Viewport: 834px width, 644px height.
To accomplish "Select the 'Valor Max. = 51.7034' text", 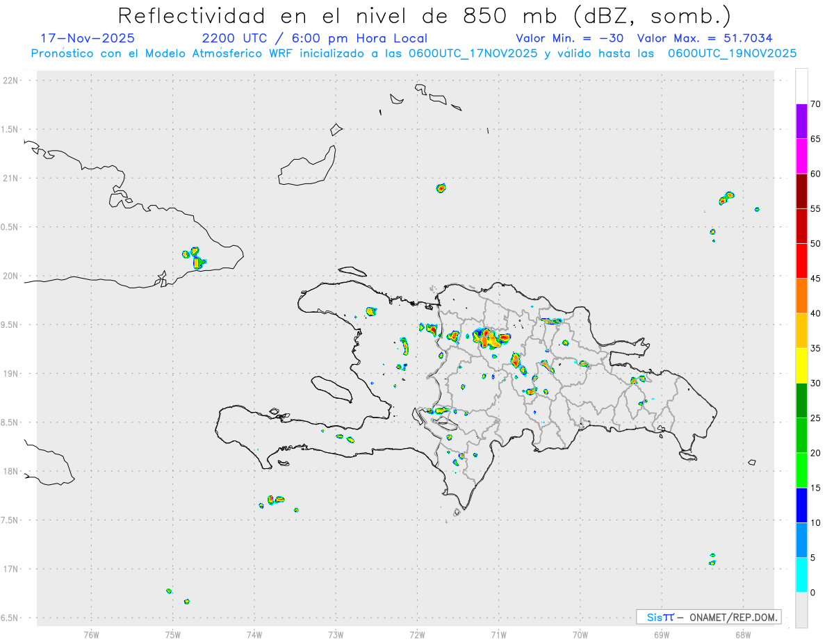I will (x=705, y=38).
